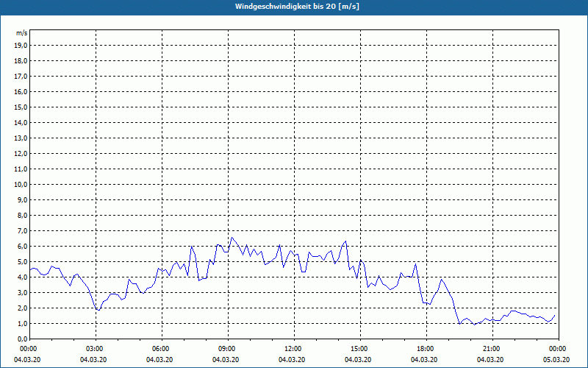Select the 3,0 y-axis value
The image size is (588, 368).
(x=22, y=292)
